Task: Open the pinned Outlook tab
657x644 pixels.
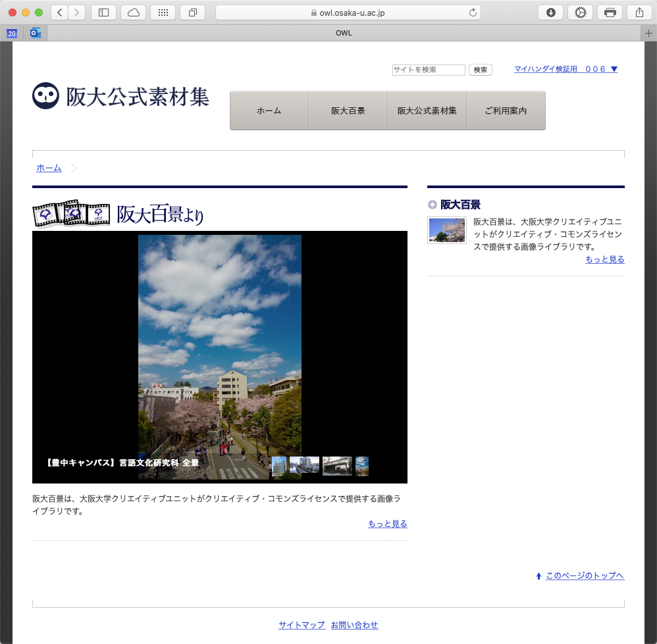Action: (x=35, y=33)
